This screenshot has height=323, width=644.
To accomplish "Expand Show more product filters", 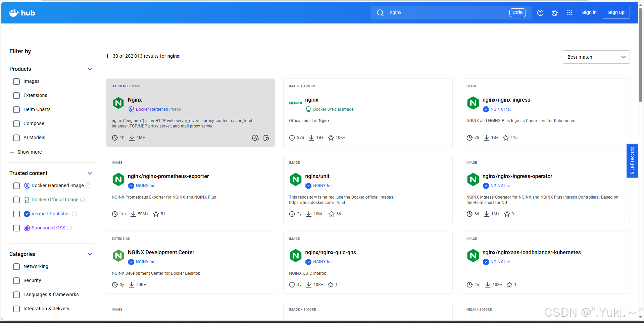I will coord(26,152).
